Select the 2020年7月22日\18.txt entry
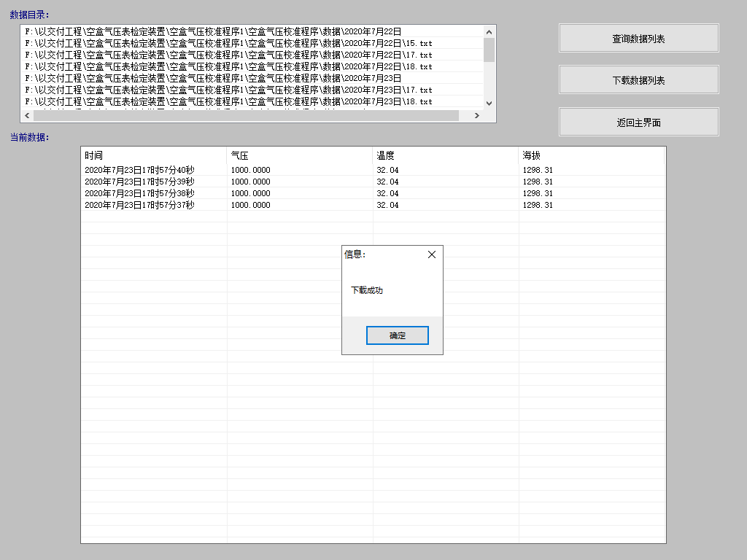The width and height of the screenshot is (747, 560). click(x=228, y=66)
